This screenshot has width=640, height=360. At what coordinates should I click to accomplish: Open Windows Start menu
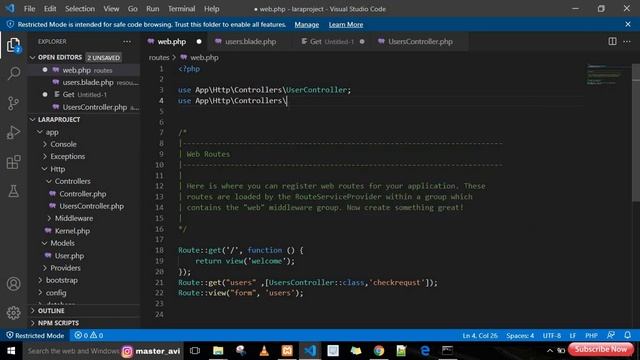11,351
